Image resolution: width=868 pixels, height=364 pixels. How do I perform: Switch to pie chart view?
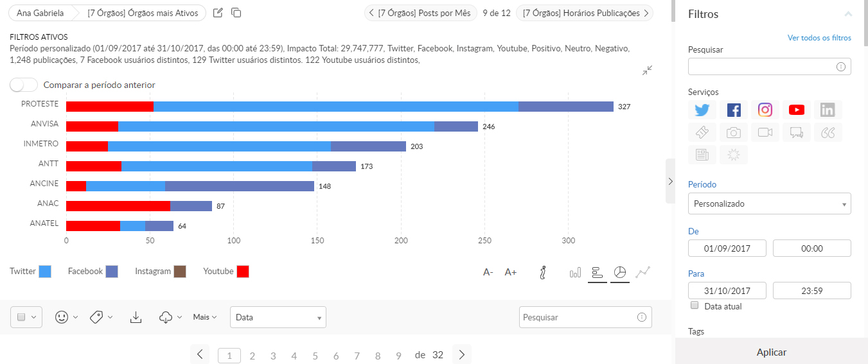619,272
